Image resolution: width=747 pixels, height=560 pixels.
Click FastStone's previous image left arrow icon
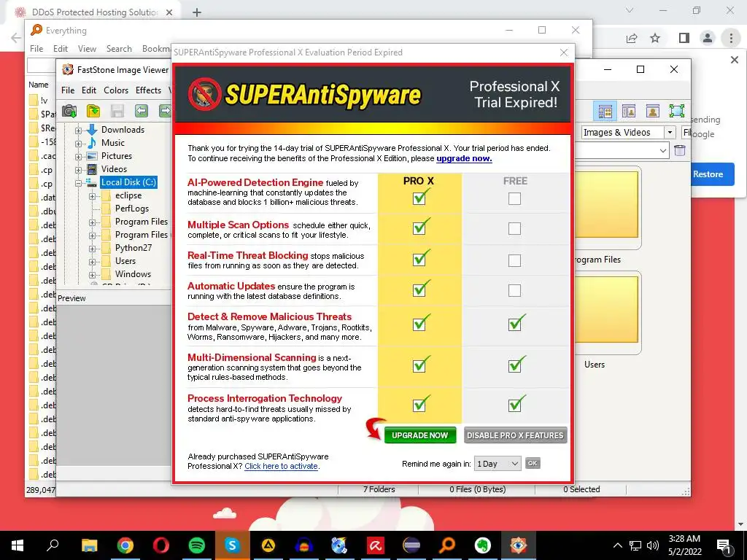[x=142, y=111]
